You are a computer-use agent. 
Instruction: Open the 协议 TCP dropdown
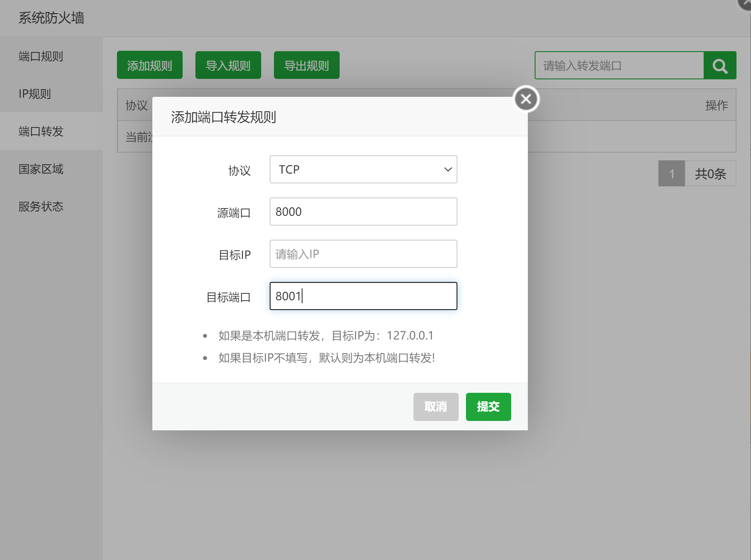pyautogui.click(x=363, y=169)
